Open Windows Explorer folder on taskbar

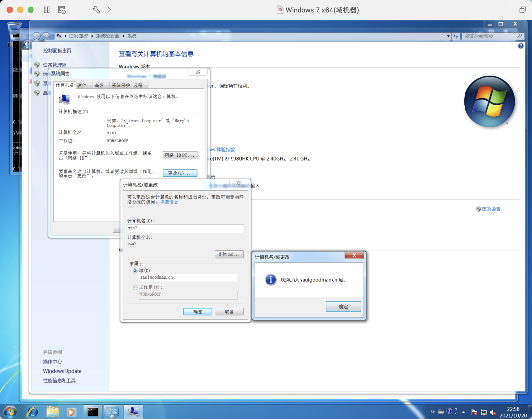coord(53,412)
